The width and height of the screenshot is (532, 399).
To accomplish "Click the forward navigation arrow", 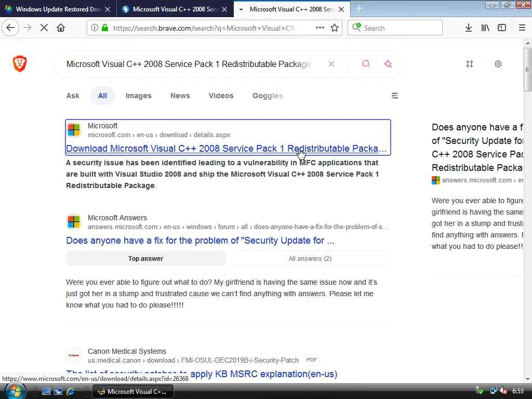I will [28, 28].
